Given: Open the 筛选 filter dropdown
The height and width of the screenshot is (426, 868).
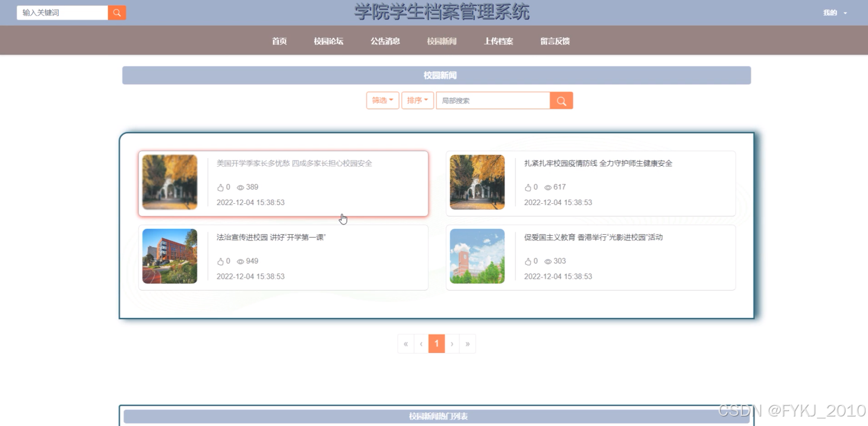Looking at the screenshot, I should (382, 100).
